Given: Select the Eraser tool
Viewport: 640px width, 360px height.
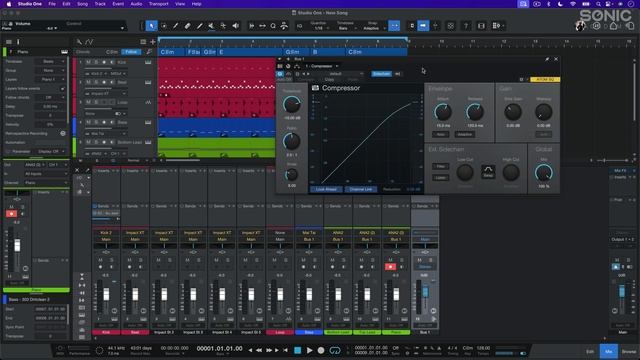Looking at the screenshot, I should (x=187, y=26).
